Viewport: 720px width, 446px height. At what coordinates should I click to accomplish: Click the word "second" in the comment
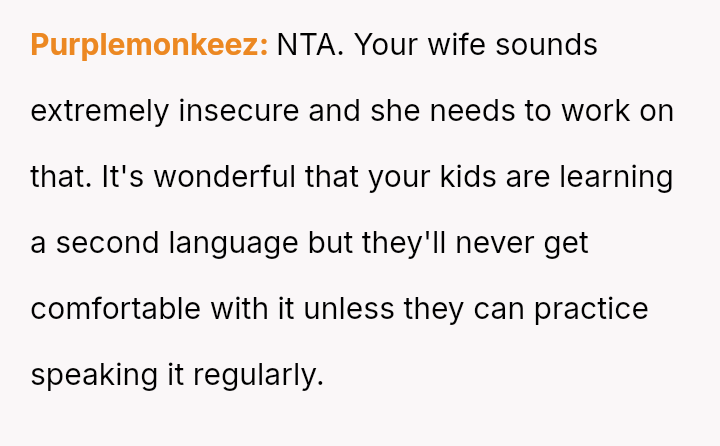[103, 243]
